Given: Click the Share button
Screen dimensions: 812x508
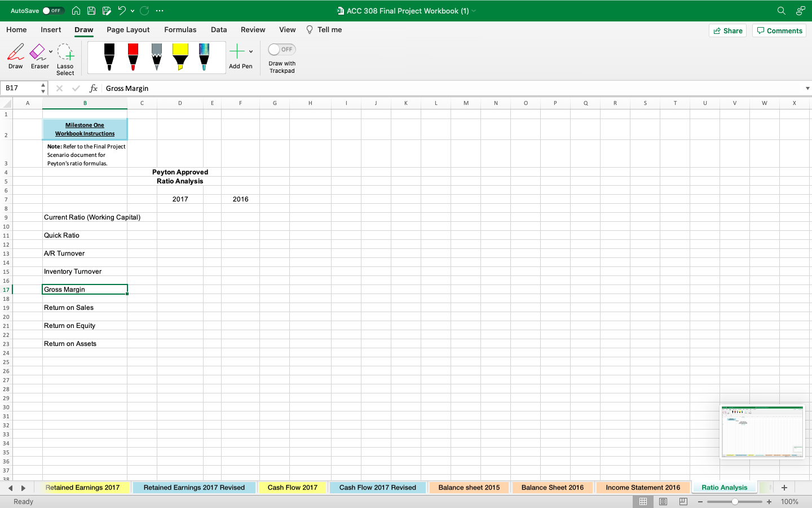Looking at the screenshot, I should [x=728, y=30].
